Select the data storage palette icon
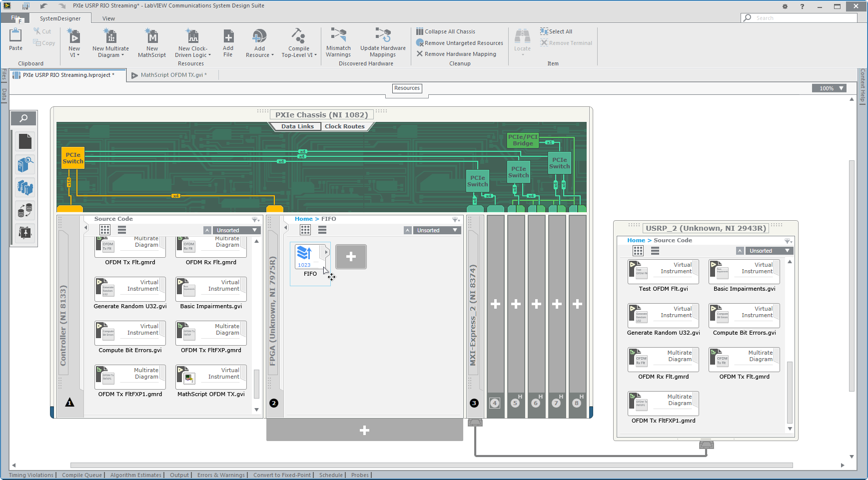868x480 pixels. (x=25, y=210)
